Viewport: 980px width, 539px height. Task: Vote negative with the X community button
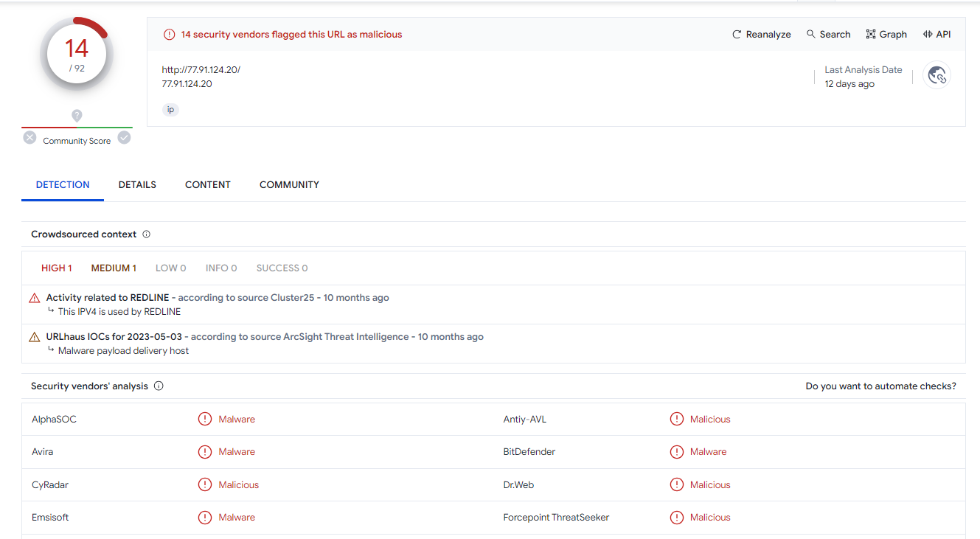click(x=29, y=138)
